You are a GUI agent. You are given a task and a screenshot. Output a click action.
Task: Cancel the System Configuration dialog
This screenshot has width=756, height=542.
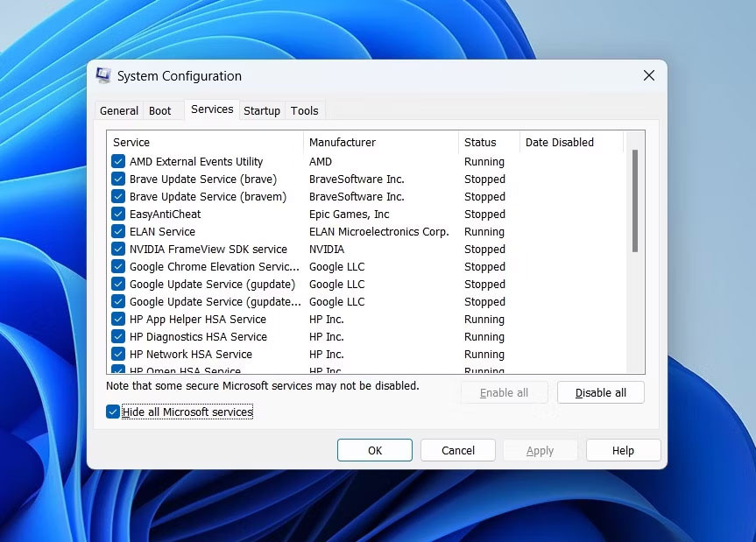point(457,449)
